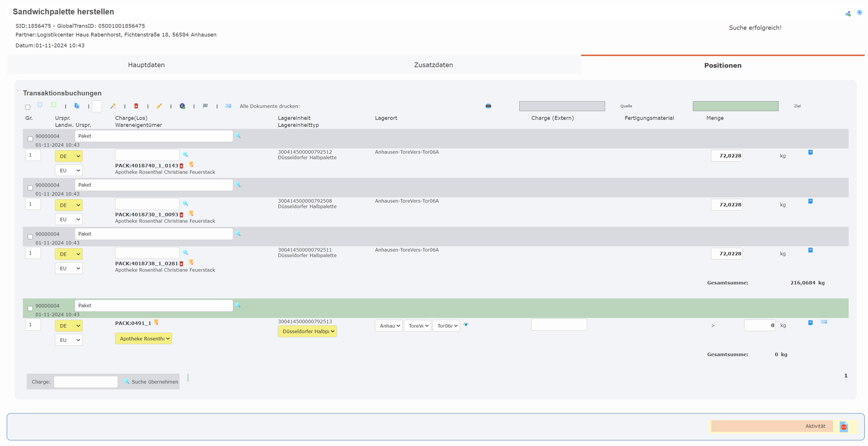Check the green-highlighted 90000004 row checkbox
The height and width of the screenshot is (446, 868).
(30, 308)
